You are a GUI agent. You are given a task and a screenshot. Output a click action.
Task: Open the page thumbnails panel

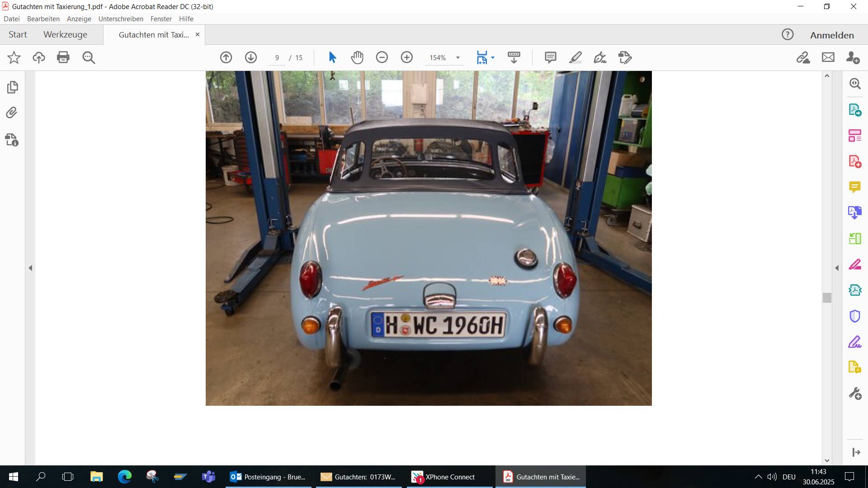pos(12,87)
